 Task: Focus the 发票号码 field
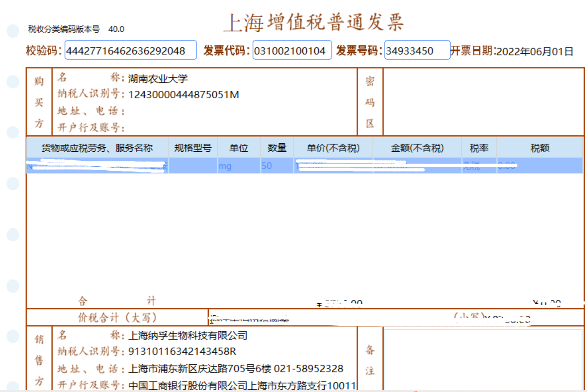click(417, 50)
